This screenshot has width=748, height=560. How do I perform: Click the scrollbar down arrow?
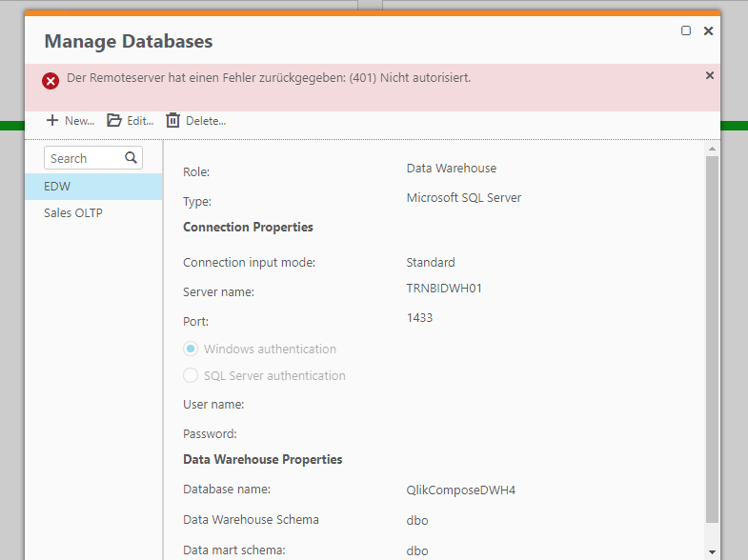pos(712,551)
